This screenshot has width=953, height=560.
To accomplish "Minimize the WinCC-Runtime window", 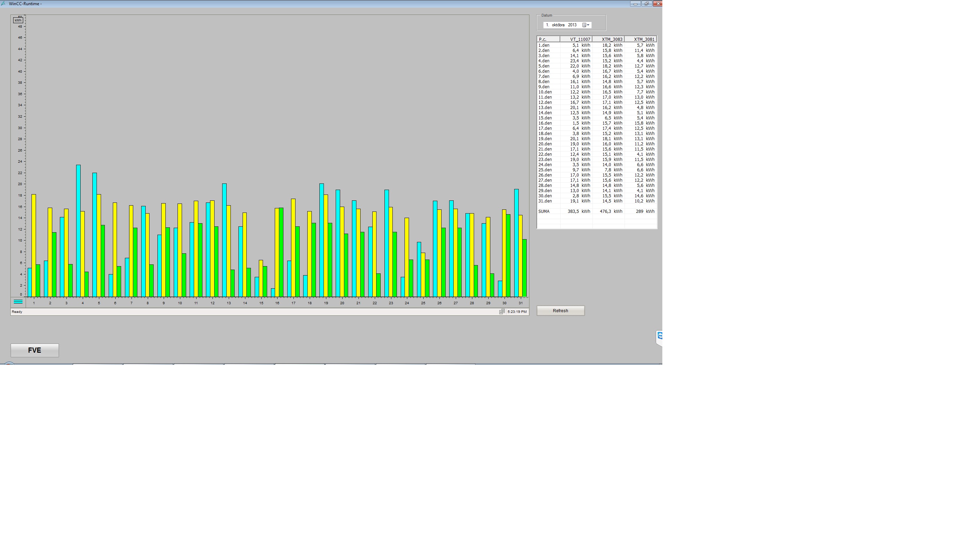I will [x=635, y=3].
